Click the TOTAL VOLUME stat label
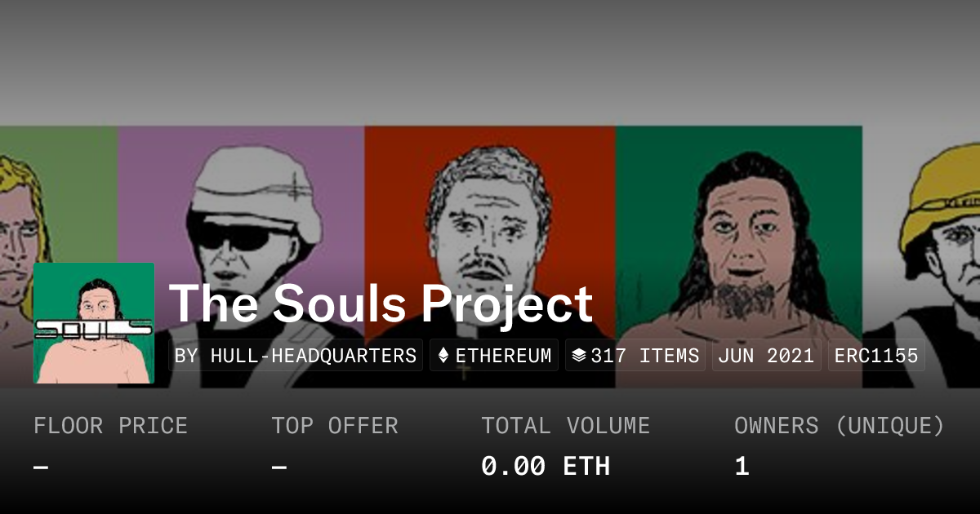980x514 pixels. [565, 426]
